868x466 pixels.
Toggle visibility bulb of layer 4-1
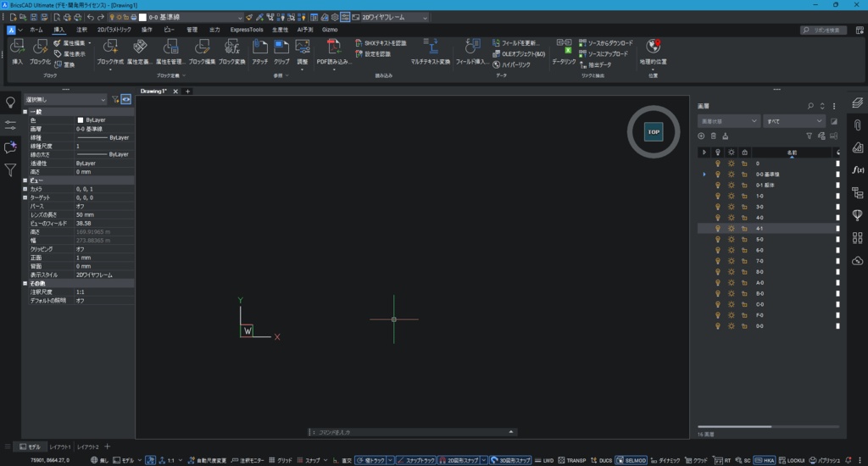point(718,229)
